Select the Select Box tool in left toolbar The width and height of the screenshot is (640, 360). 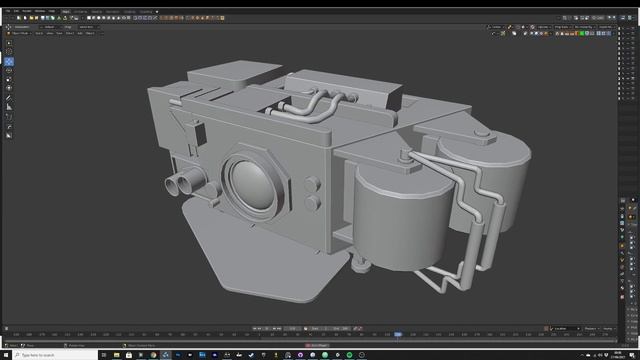click(9, 43)
